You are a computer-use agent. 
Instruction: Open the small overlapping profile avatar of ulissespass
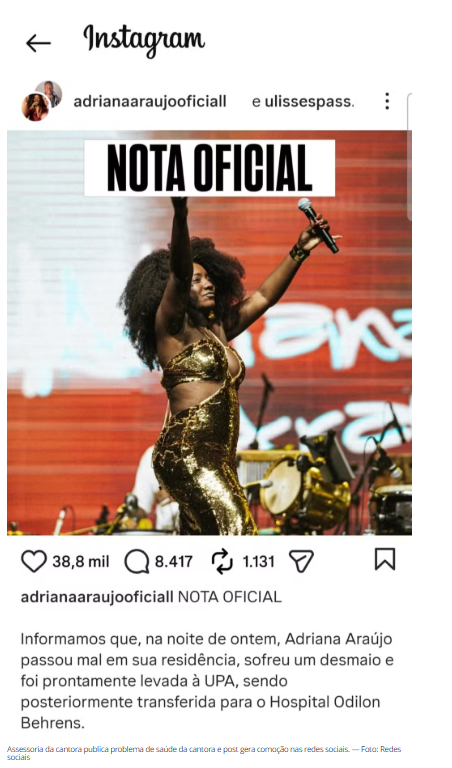49,93
